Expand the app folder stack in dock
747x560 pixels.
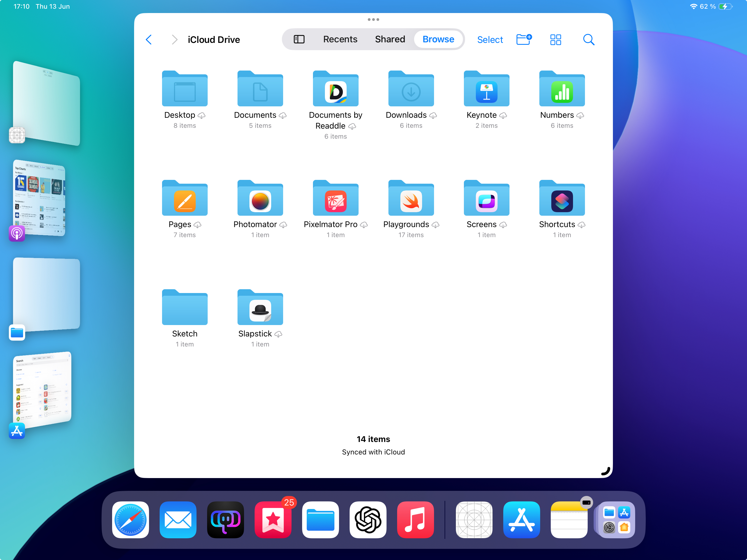[x=616, y=520]
